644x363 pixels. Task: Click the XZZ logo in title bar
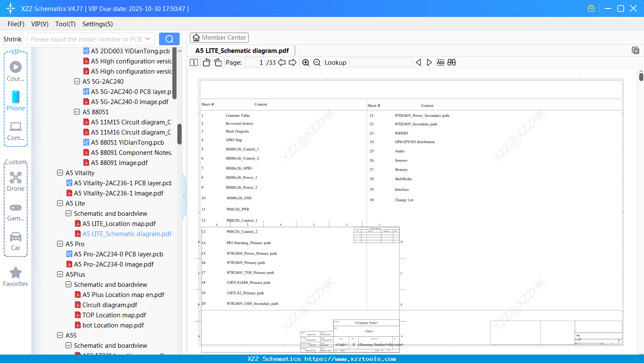click(10, 8)
